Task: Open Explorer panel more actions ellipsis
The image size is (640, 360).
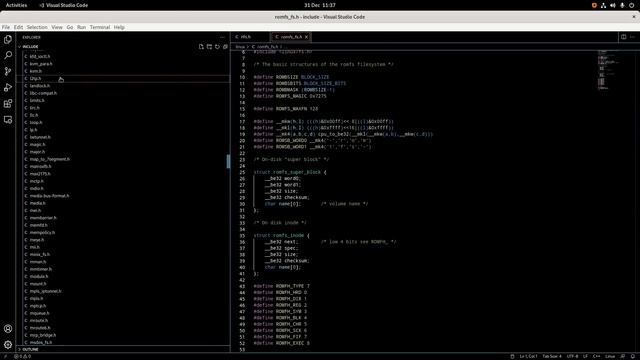Action: 222,37
